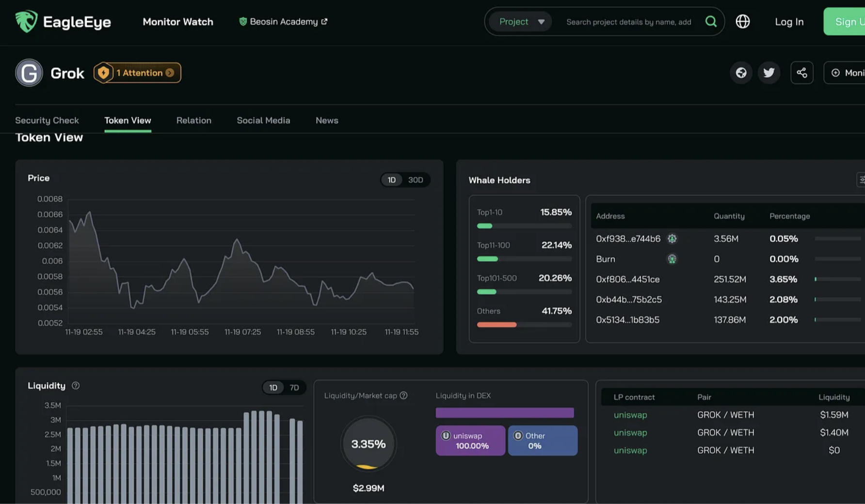This screenshot has height=504, width=865.
Task: Click the Monitor add button
Action: [845, 73]
